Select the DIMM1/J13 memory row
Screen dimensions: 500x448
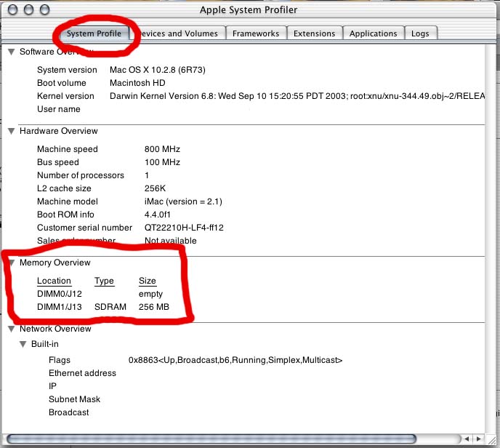coord(103,307)
